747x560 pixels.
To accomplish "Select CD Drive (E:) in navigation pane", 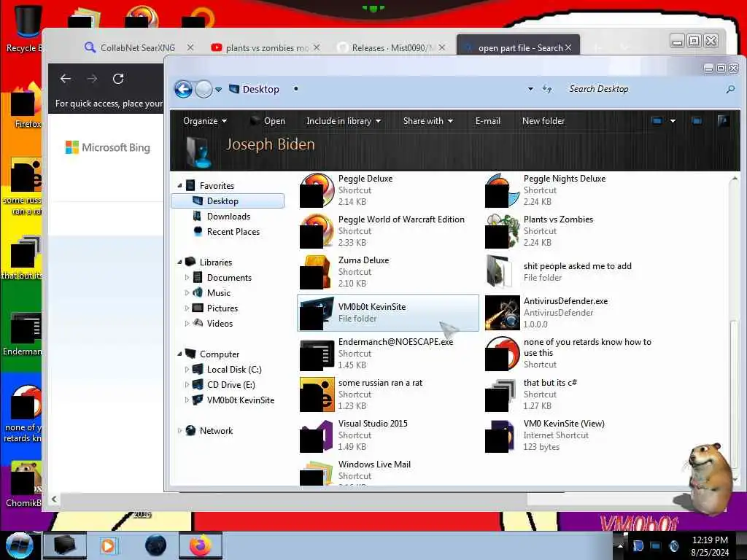I will 231,385.
